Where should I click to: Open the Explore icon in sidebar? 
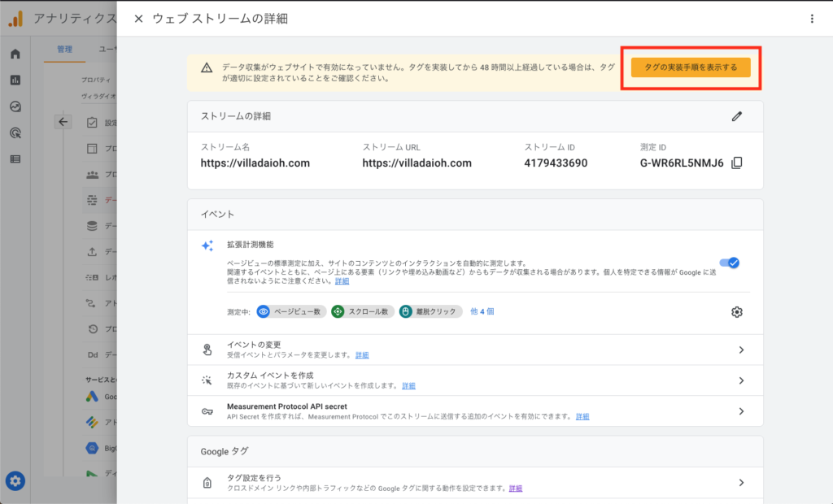coord(15,106)
